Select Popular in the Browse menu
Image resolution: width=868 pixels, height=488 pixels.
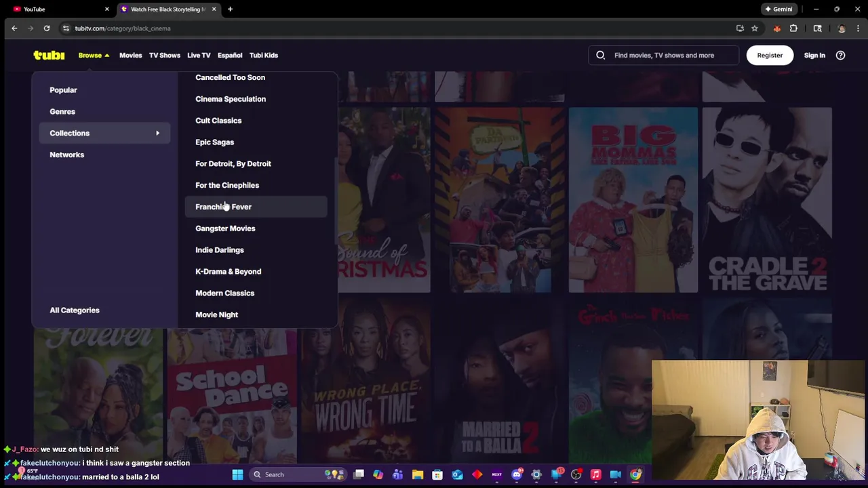63,90
